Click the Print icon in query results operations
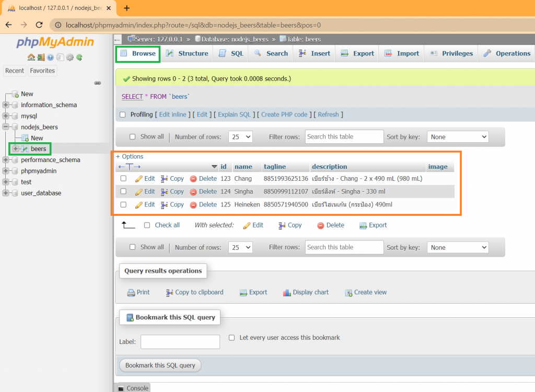This screenshot has height=392, width=535. tap(131, 293)
